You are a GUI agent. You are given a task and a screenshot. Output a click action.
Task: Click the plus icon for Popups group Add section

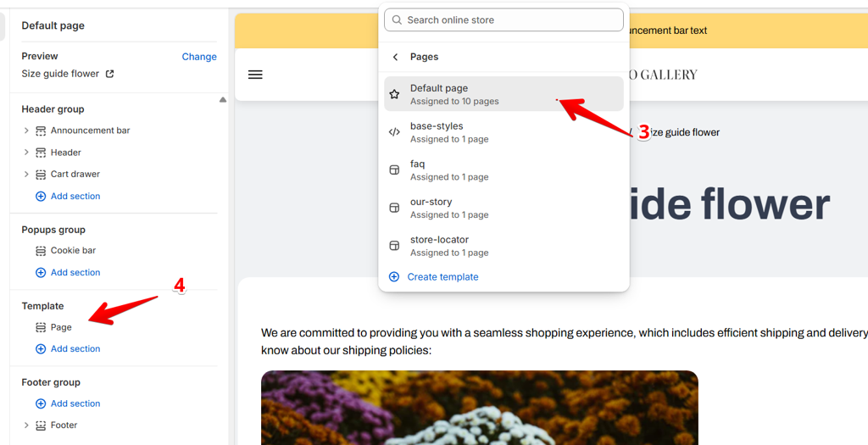(x=41, y=272)
